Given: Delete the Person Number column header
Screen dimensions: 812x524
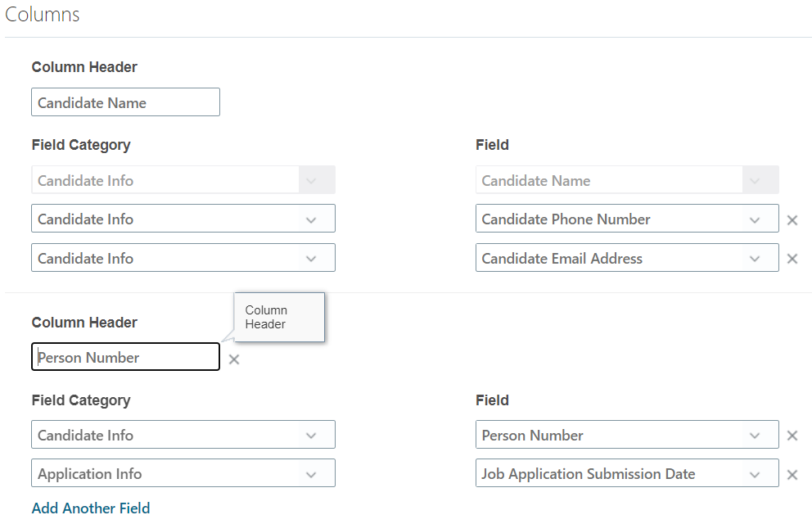Looking at the screenshot, I should 234,359.
